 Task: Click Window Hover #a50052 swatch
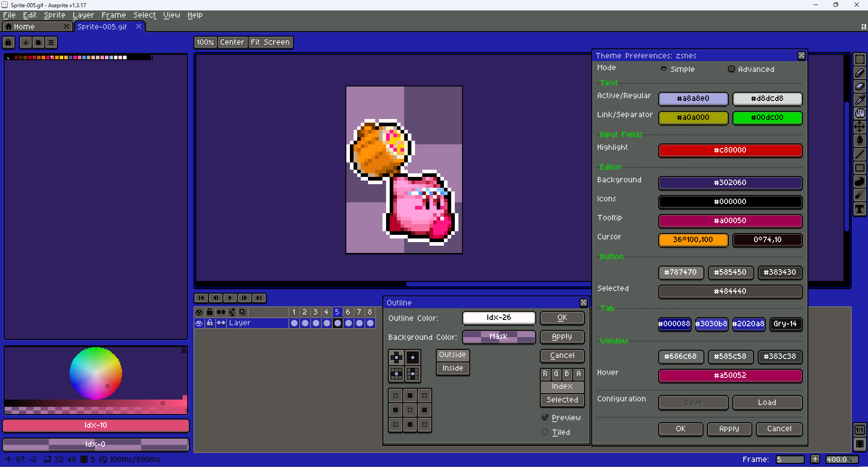pyautogui.click(x=730, y=376)
